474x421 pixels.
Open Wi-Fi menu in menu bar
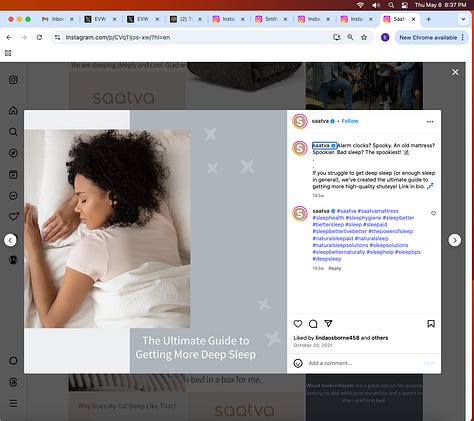pos(360,5)
